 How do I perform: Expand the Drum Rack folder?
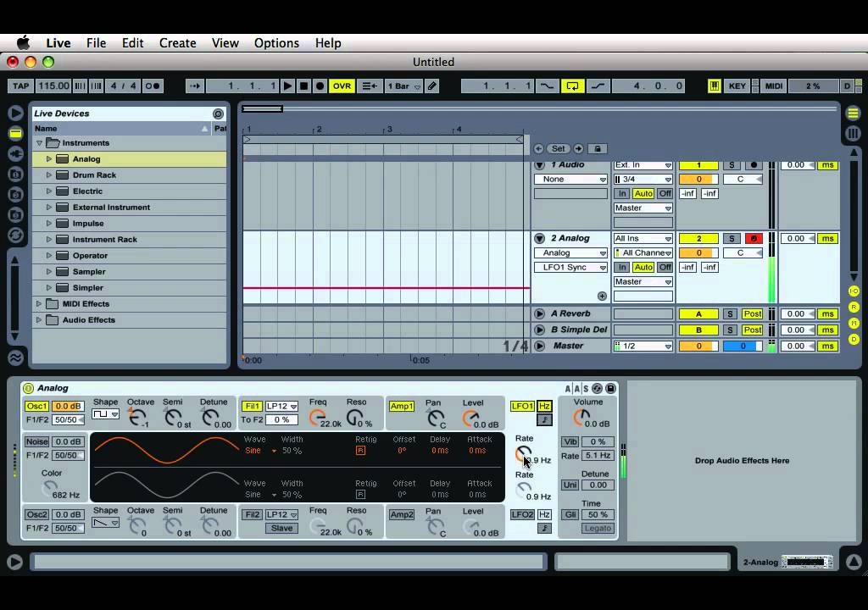tap(48, 175)
